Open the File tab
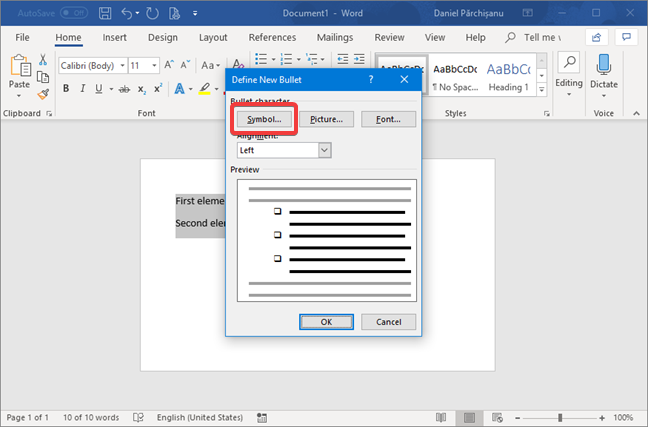 (22, 38)
